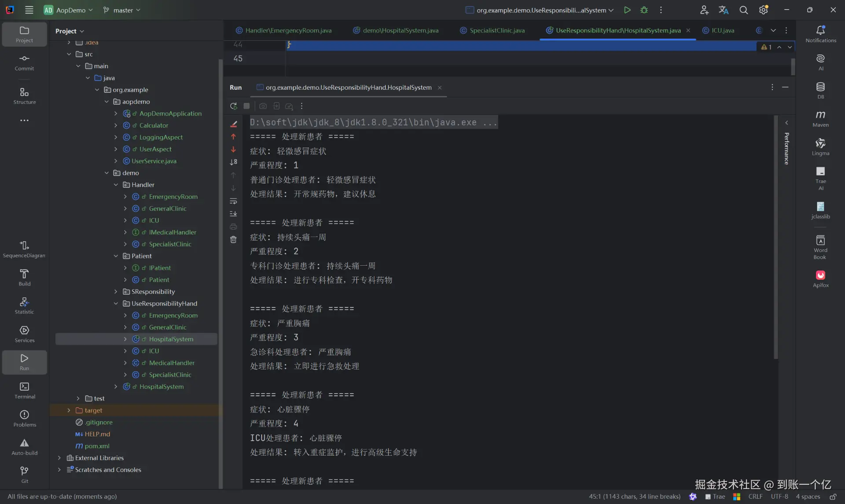This screenshot has width=845, height=504.
Task: Click the Debug bug icon
Action: (644, 10)
